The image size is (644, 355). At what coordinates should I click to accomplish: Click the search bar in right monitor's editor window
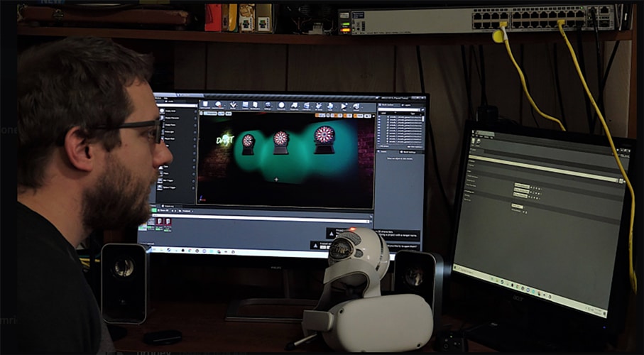(x=543, y=168)
